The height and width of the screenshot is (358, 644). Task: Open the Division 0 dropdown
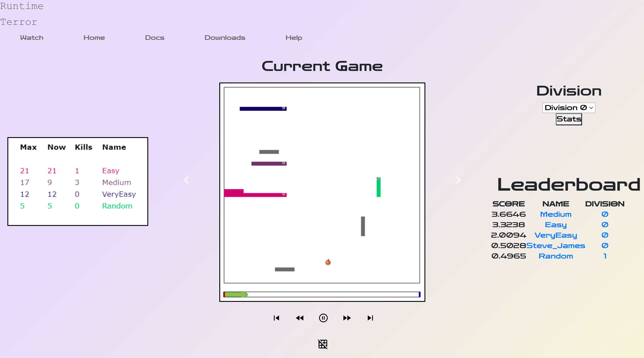569,108
